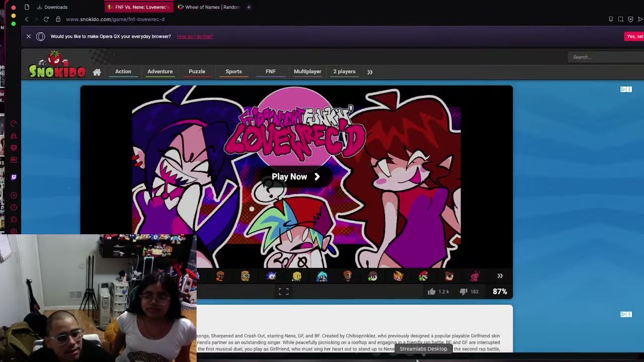Show more related games double-chevron arrow
This screenshot has height=362, width=644.
click(x=500, y=276)
